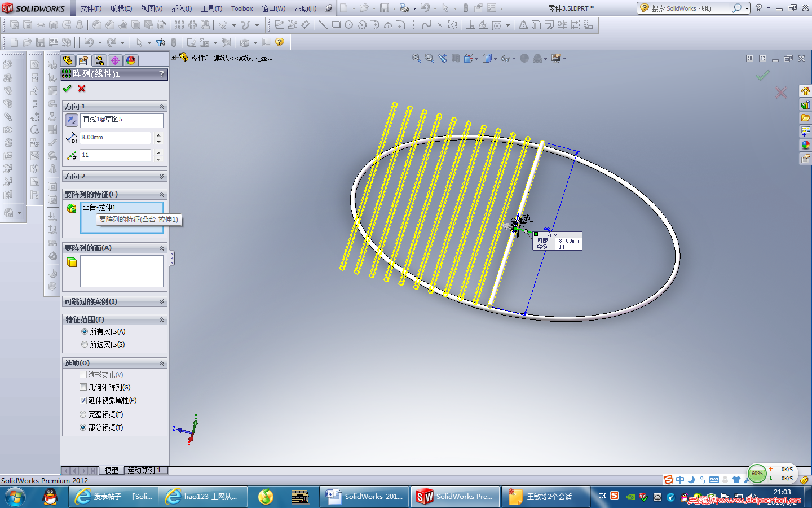Open SolidWorks Resources home icon in task pane

[x=805, y=91]
